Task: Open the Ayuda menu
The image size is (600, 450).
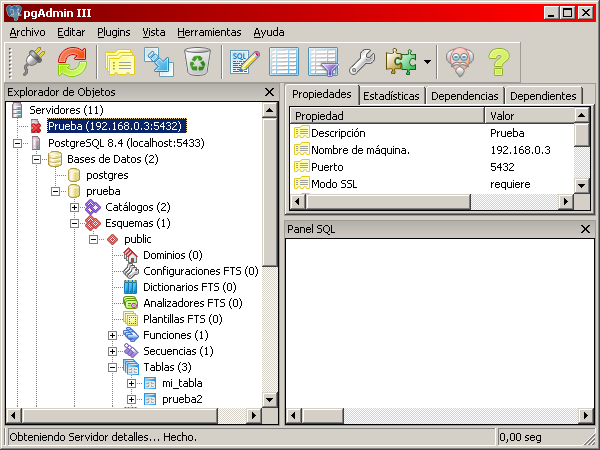Action: tap(269, 32)
